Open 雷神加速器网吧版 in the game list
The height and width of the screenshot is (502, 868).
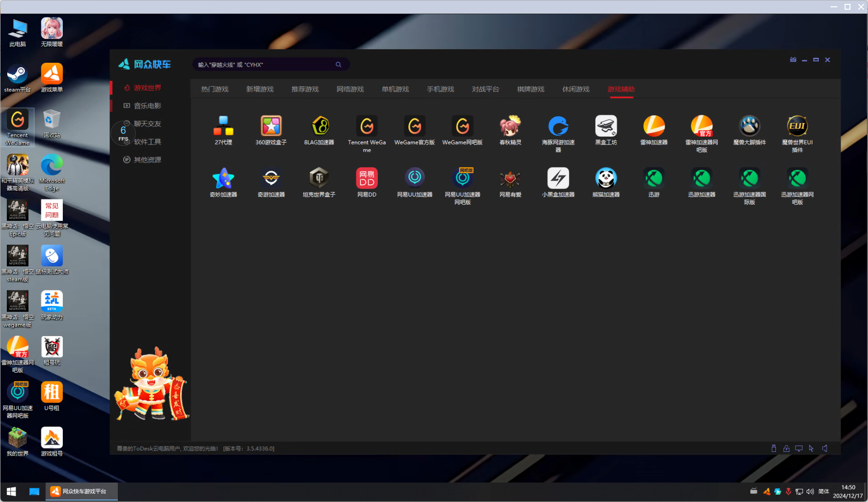click(x=702, y=134)
